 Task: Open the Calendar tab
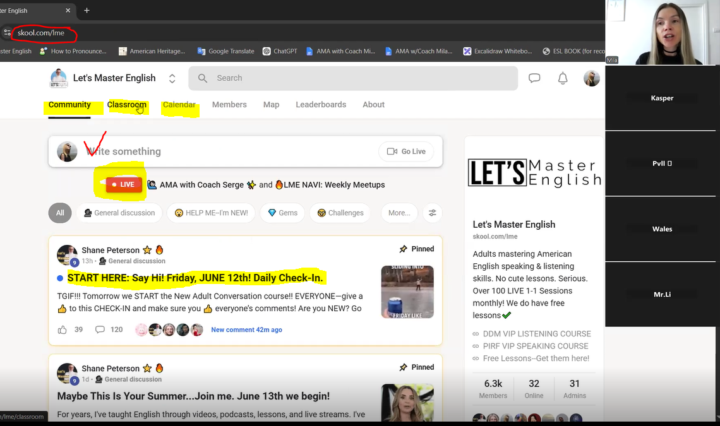tap(179, 105)
